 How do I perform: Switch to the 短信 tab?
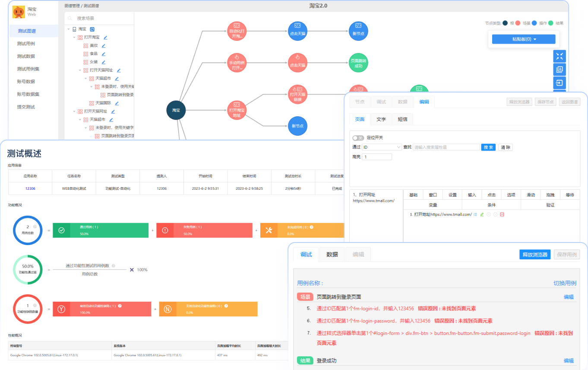pos(403,119)
